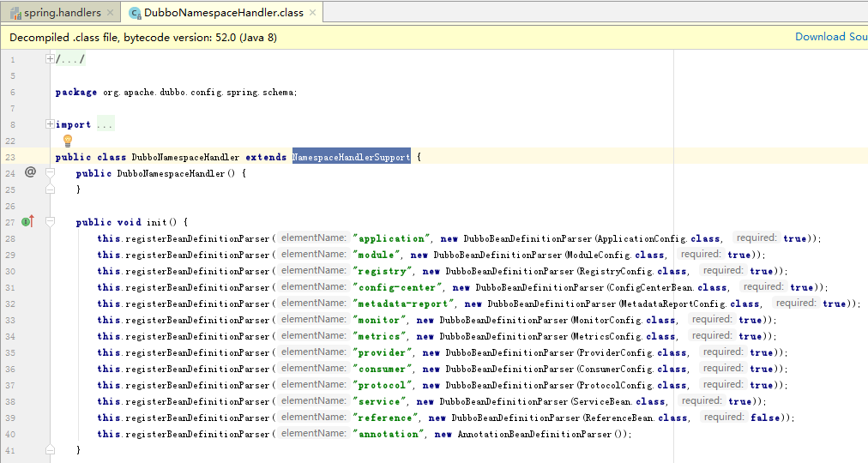Screen dimensions: 868x463
Task: Click the "provider" string literal
Action: pos(383,352)
